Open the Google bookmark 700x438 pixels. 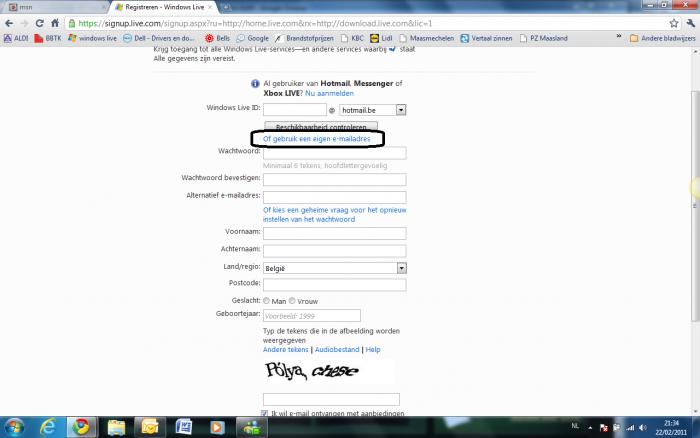click(253, 38)
